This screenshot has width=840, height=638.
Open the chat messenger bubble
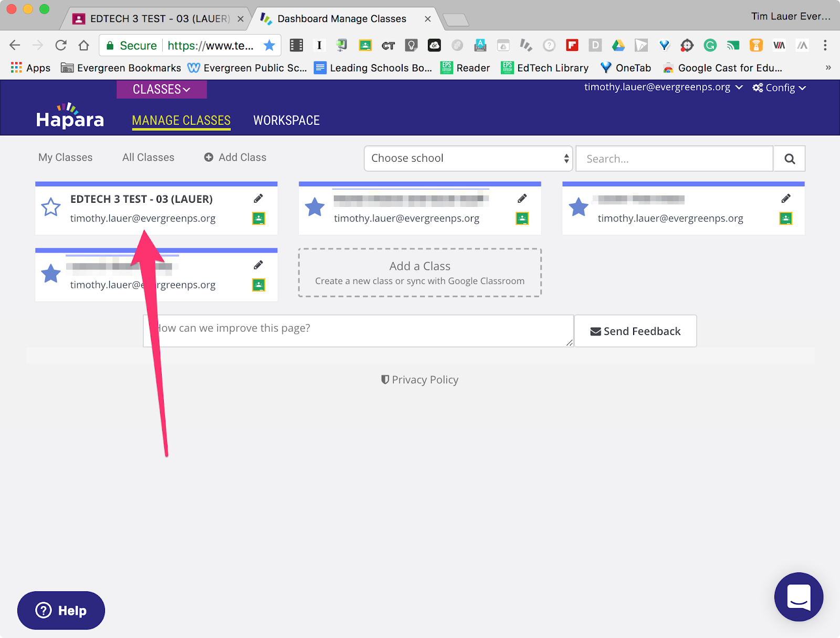[799, 597]
